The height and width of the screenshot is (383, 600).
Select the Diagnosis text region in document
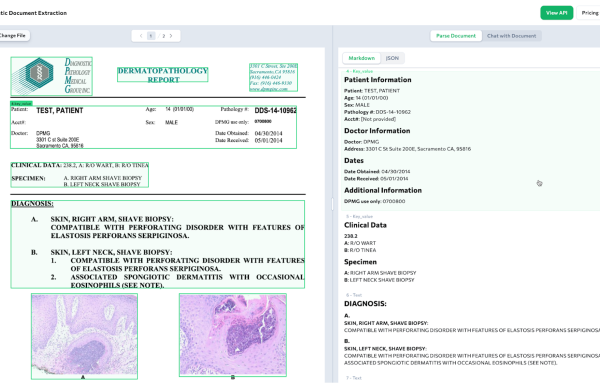click(158, 244)
